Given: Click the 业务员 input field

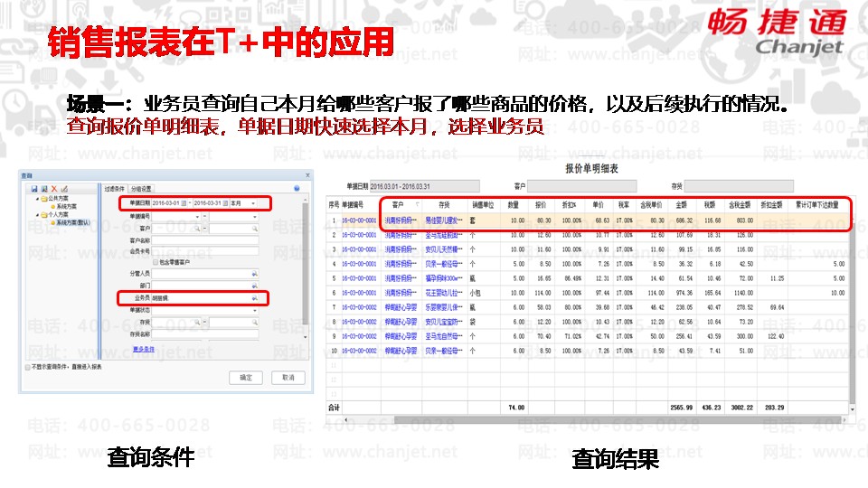Looking at the screenshot, I should point(205,298).
